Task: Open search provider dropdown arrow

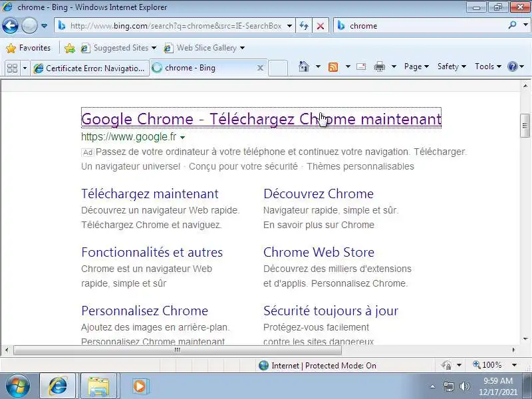Action: pyautogui.click(x=525, y=25)
